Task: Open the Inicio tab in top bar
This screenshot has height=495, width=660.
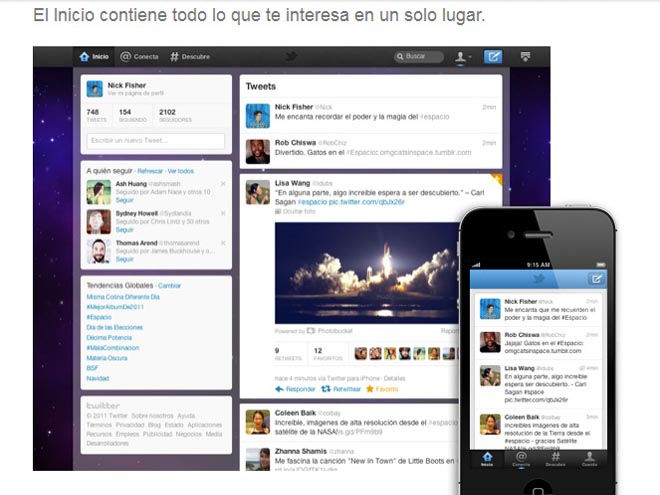Action: [94, 57]
